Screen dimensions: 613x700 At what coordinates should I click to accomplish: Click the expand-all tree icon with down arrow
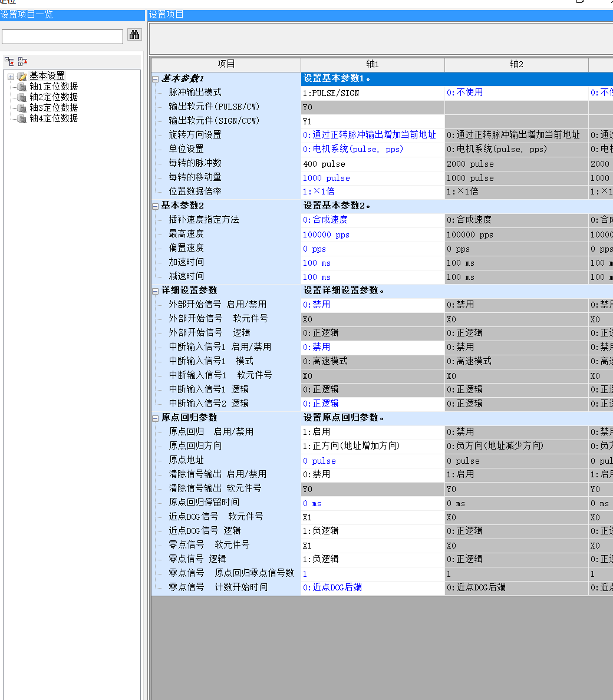pyautogui.click(x=9, y=61)
